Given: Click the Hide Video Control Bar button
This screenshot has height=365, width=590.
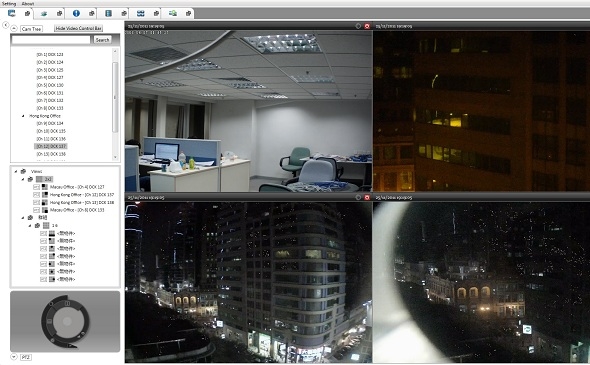Looking at the screenshot, I should click(x=79, y=28).
